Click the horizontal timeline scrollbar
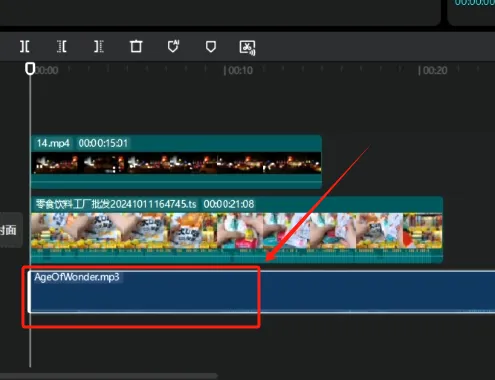The image size is (495, 380). point(108,376)
